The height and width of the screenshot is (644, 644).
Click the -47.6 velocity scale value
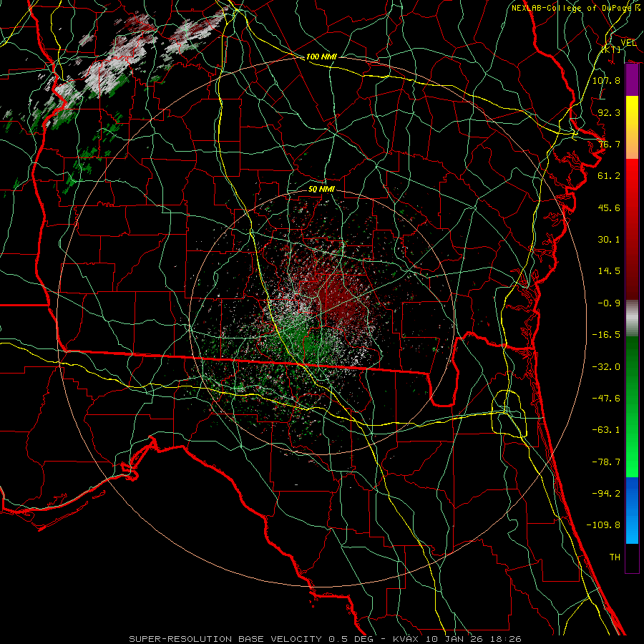(x=606, y=399)
